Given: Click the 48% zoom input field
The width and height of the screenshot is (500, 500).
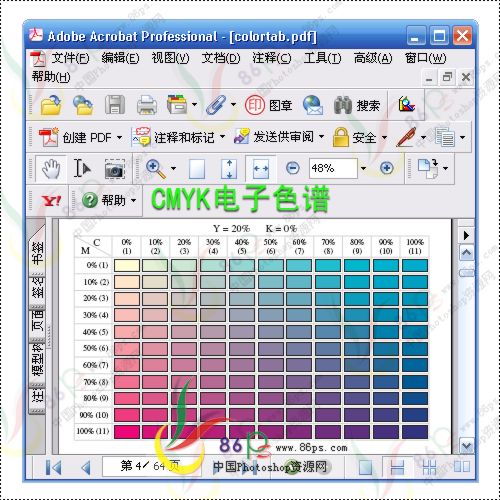Looking at the screenshot, I should (x=333, y=168).
